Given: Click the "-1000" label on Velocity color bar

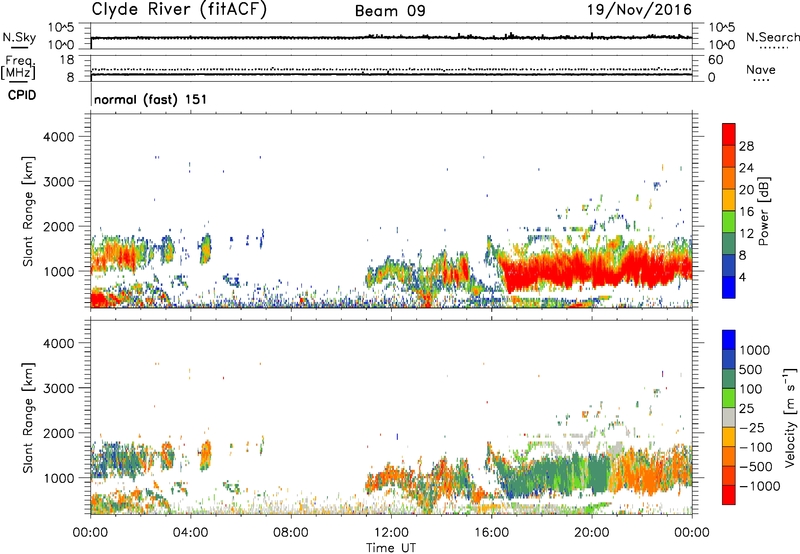Looking at the screenshot, I should click(x=760, y=486).
